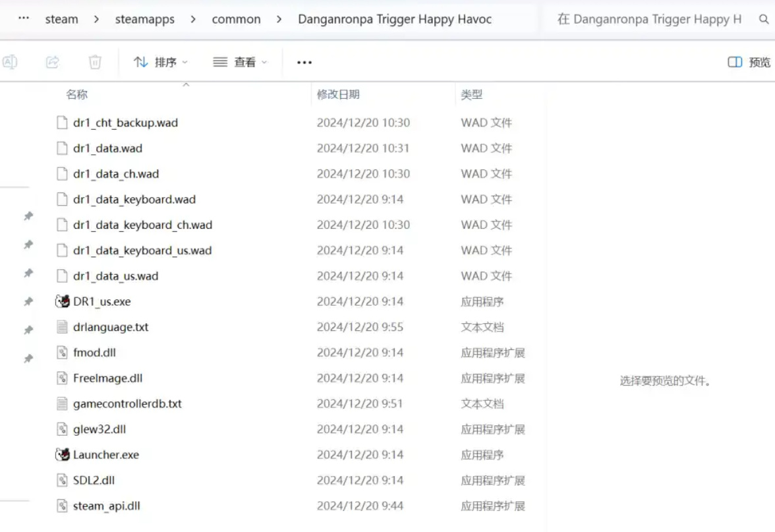The image size is (775, 532).
Task: Select the dr1_data_ch.wad file icon
Action: [62, 174]
